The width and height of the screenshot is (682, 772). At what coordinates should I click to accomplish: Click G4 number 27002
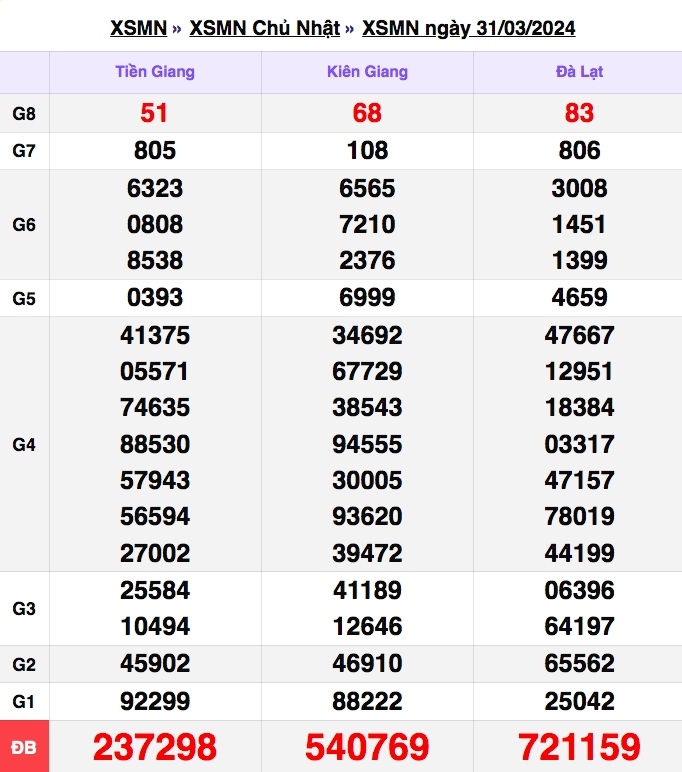155,553
